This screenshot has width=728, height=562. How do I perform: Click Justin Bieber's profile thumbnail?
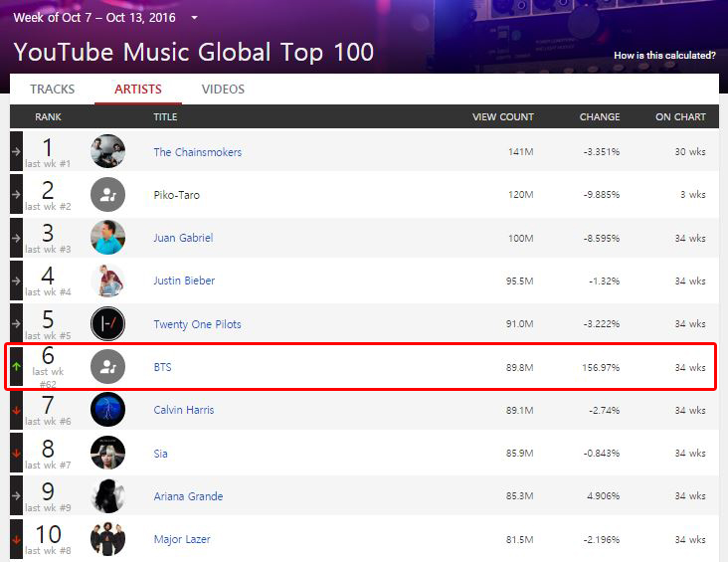107,281
